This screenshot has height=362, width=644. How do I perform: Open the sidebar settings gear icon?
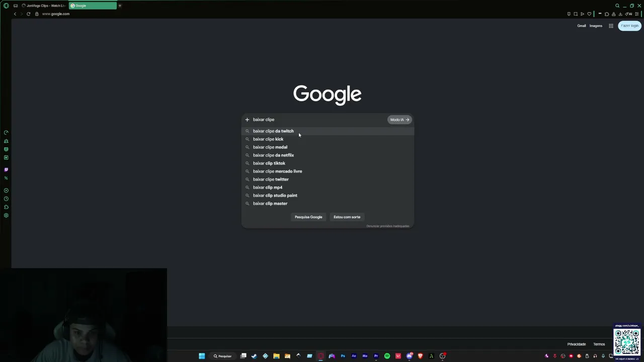pyautogui.click(x=6, y=216)
